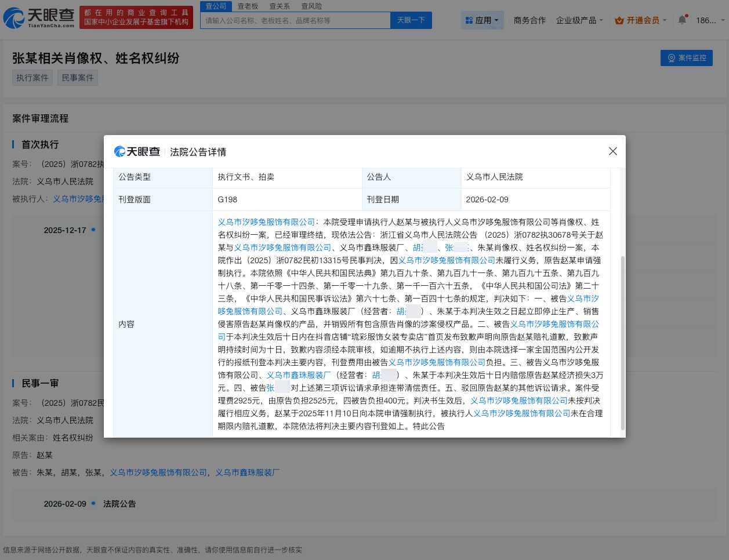
Task: Click the 开通会员 crown icon
Action: click(620, 20)
